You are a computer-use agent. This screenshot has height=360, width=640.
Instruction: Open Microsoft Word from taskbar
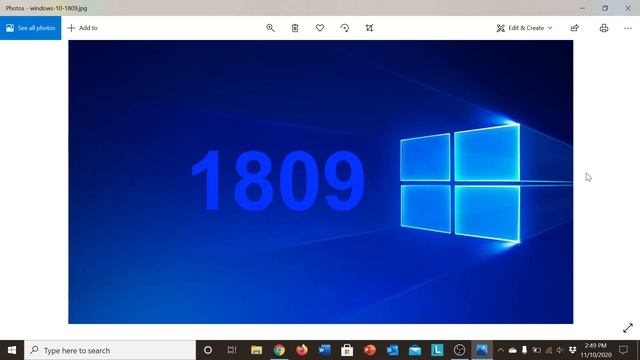324,350
